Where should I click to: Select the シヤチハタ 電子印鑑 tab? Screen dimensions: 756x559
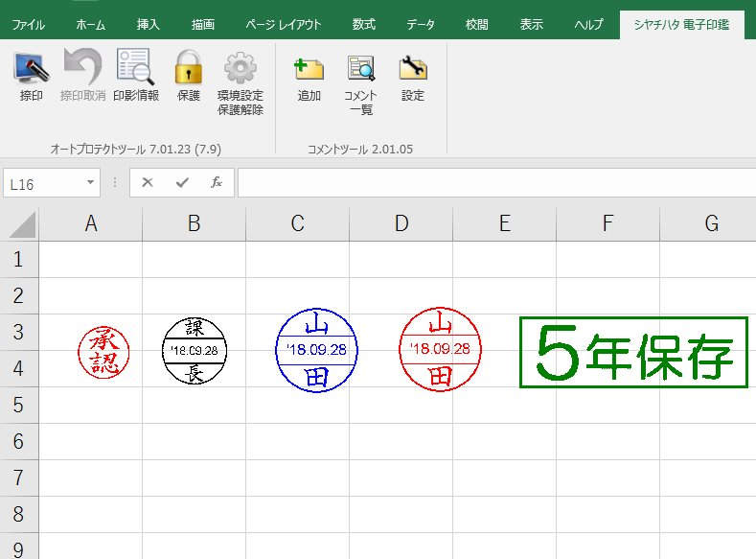pyautogui.click(x=681, y=24)
